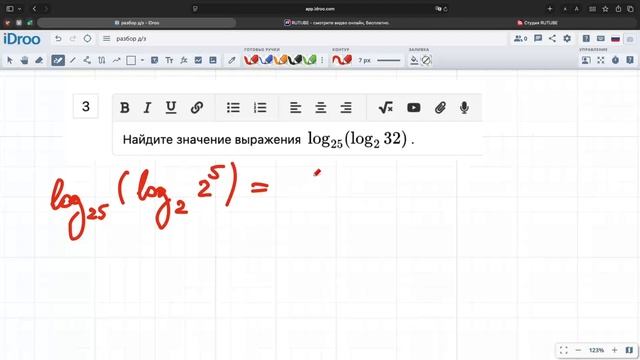Select the green preset pen
The width and height of the screenshot is (640, 360).
point(310,60)
